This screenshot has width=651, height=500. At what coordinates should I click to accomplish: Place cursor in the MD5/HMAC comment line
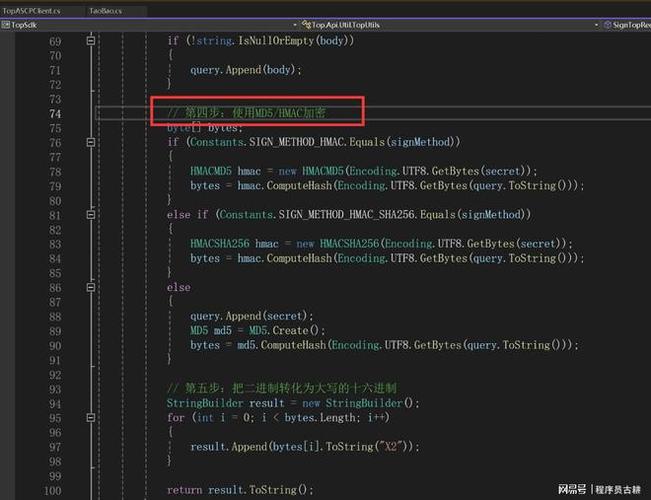click(246, 114)
